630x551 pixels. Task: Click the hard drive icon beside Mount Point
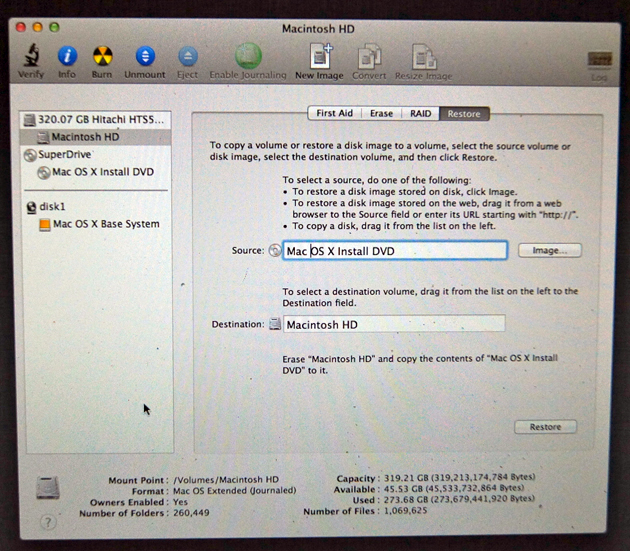click(48, 487)
